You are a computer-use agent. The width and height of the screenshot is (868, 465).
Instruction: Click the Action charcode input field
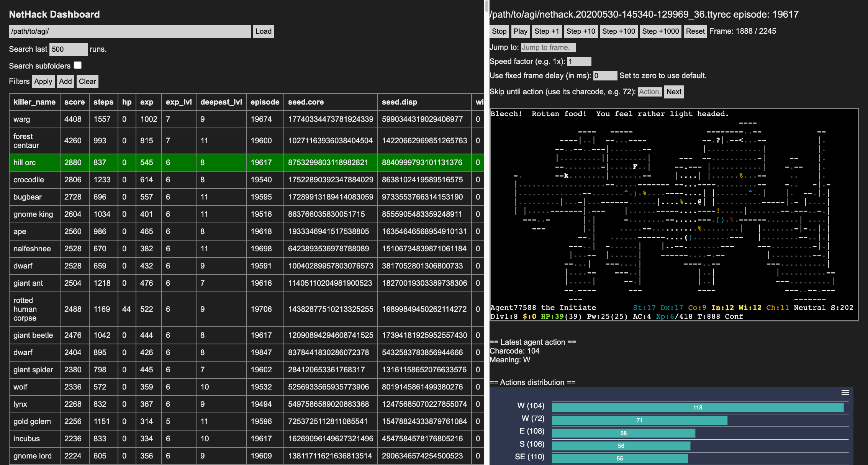tap(650, 92)
